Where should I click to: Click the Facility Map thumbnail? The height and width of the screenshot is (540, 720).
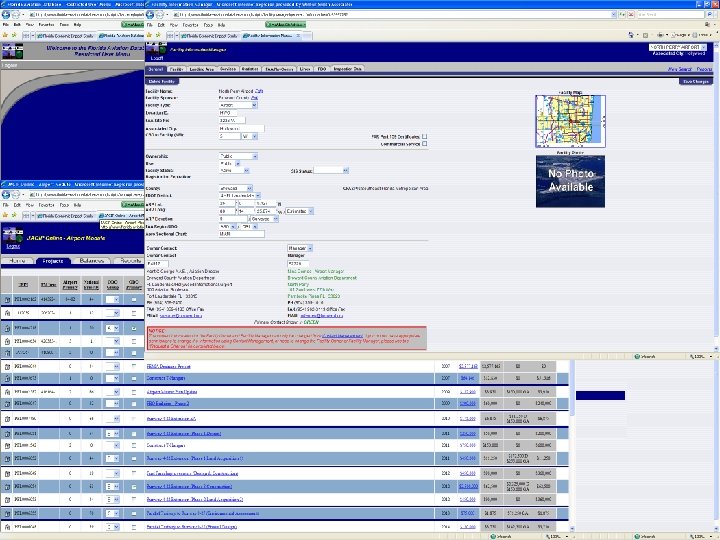(x=570, y=121)
